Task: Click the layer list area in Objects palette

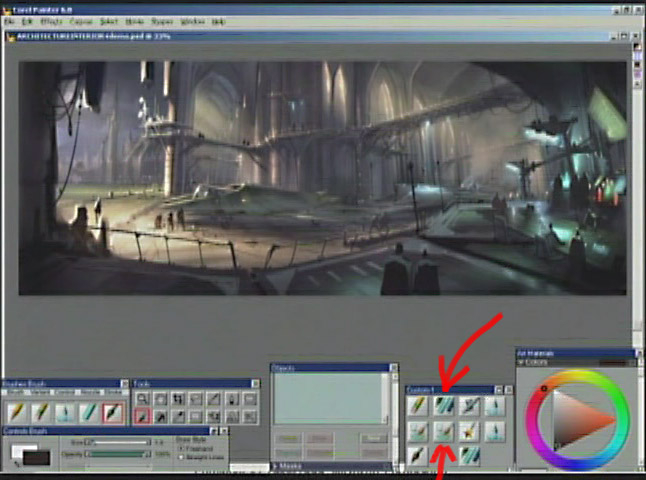Action: click(x=329, y=398)
